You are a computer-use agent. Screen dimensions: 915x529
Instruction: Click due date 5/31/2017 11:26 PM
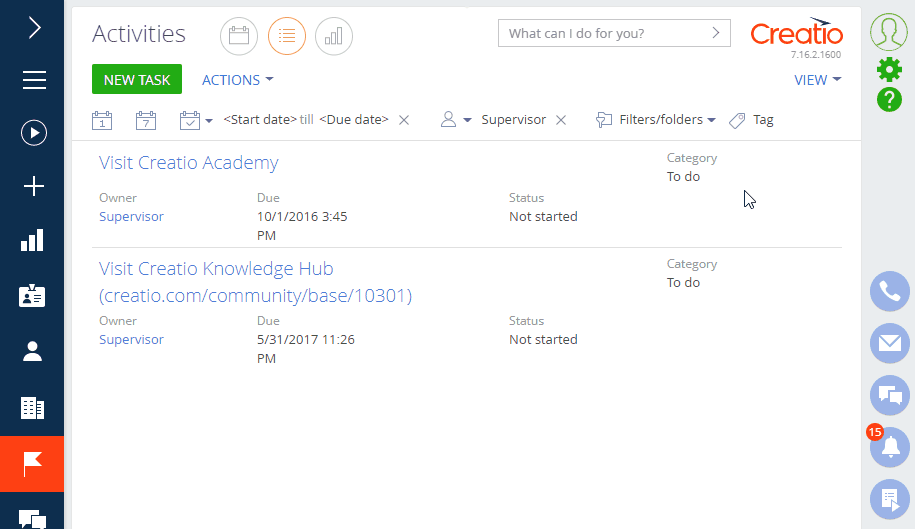pyautogui.click(x=306, y=349)
